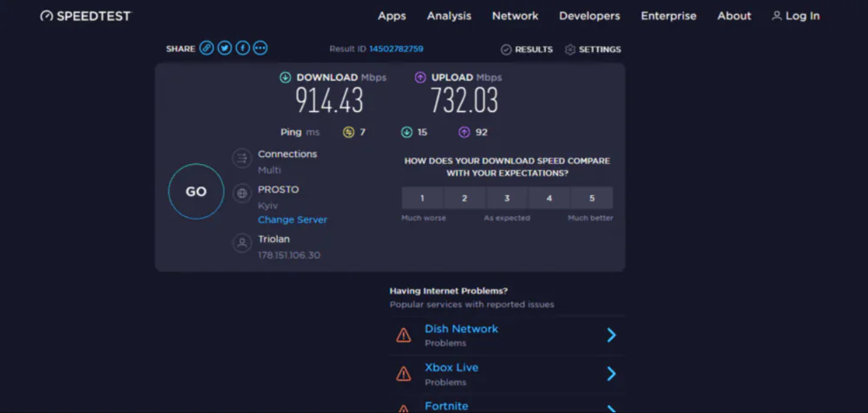Share result on Twitter
Viewport: 868px width, 413px height.
pos(224,49)
